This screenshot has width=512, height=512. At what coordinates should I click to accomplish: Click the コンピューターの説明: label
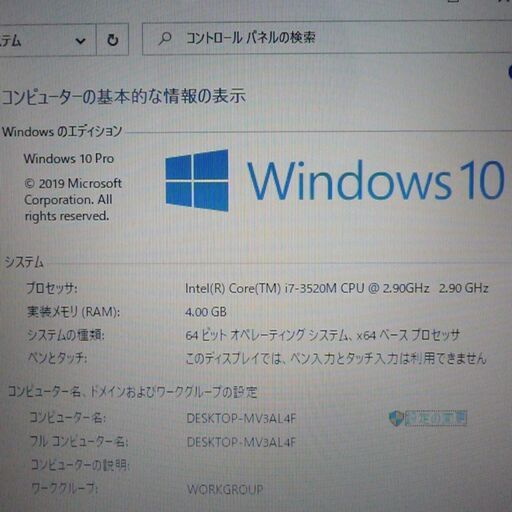[80, 465]
